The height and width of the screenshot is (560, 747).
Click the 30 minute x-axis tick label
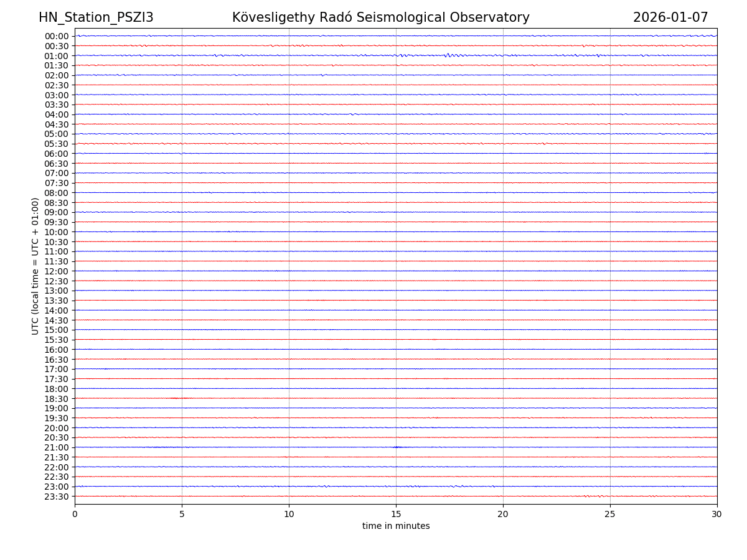pos(717,514)
